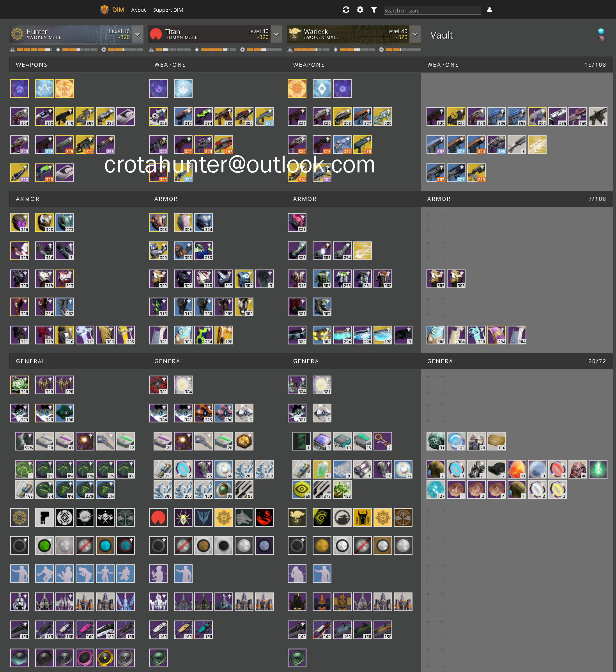Pick Titan's bronze shader
This screenshot has height=672, width=616.
click(x=204, y=546)
